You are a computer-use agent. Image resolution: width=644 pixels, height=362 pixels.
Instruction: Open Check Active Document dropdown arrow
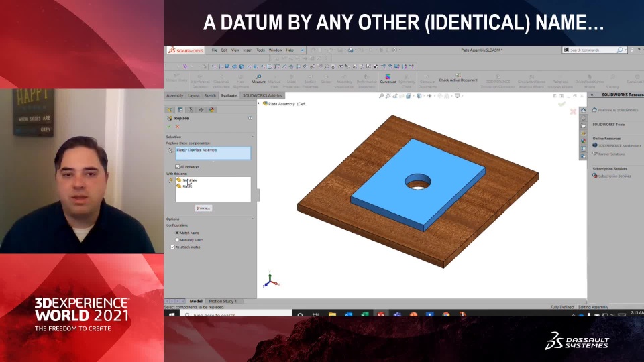[x=458, y=88]
